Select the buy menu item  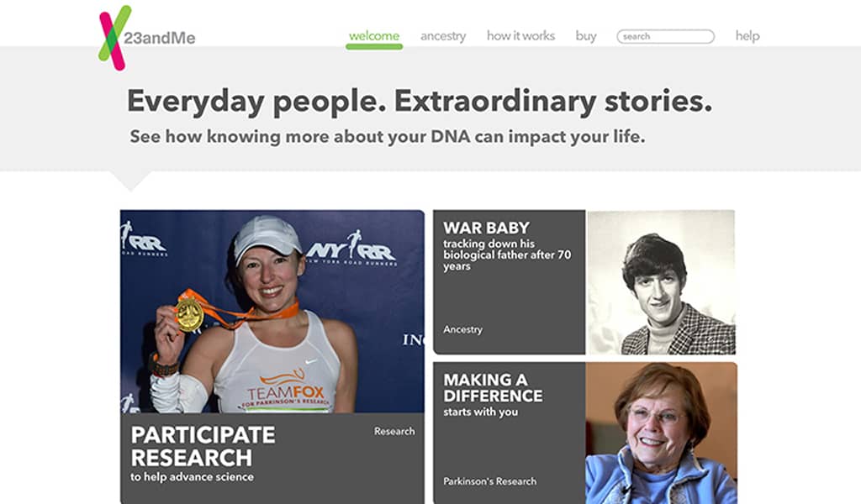tap(586, 36)
